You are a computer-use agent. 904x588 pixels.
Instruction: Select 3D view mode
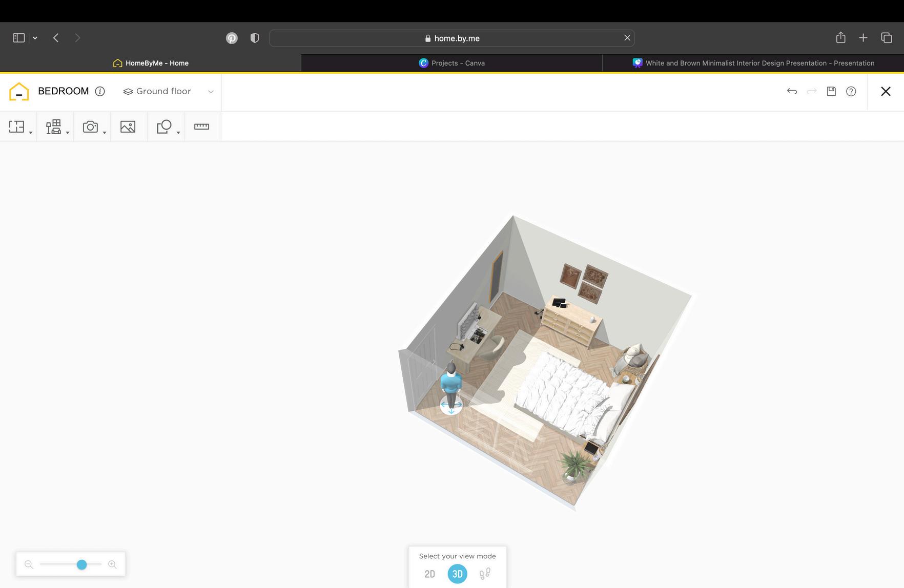tap(457, 574)
